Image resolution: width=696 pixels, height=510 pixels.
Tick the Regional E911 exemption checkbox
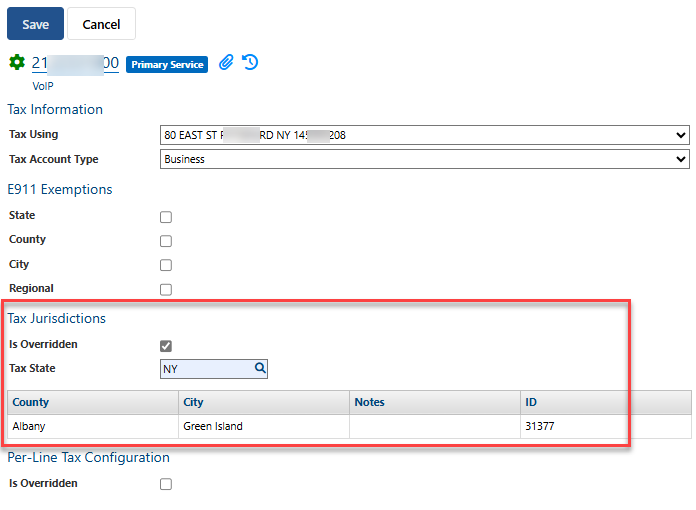166,290
